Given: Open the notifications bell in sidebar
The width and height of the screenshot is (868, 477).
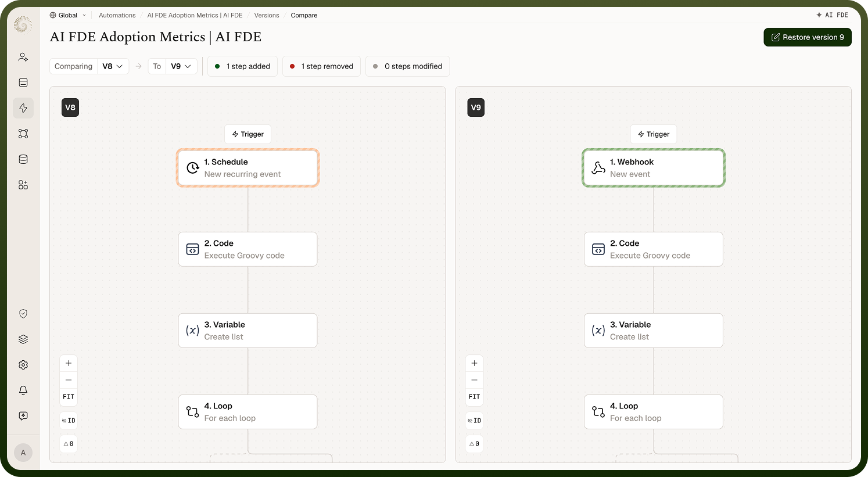Looking at the screenshot, I should [x=23, y=390].
